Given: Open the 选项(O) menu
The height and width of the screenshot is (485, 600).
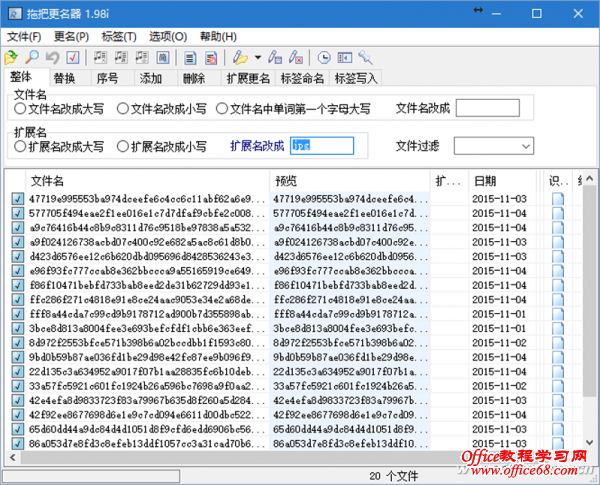Looking at the screenshot, I should pos(168,37).
